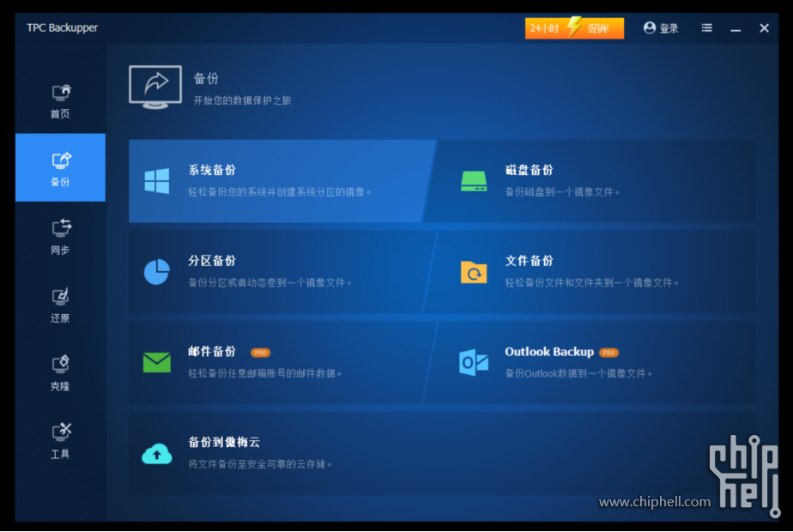This screenshot has height=532, width=793.
Task: Minimize the TPC Backupper window
Action: click(x=735, y=29)
